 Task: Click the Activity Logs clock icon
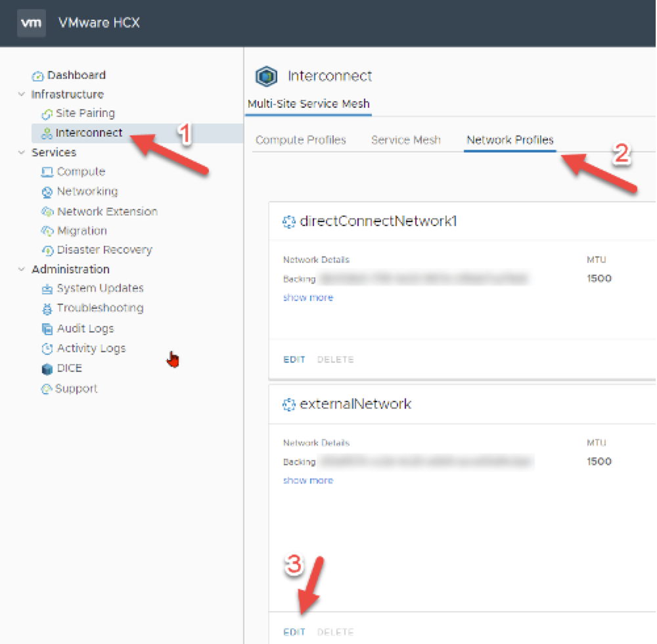[47, 348]
